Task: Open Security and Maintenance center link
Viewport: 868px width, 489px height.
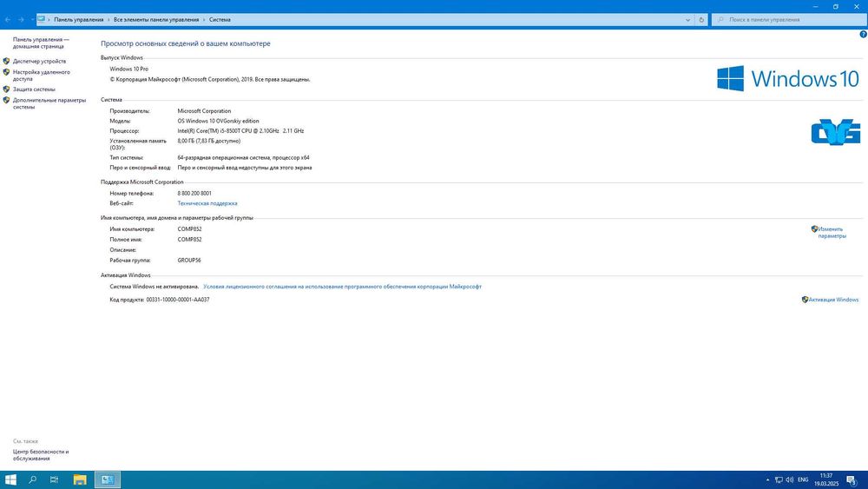Action: pyautogui.click(x=41, y=454)
